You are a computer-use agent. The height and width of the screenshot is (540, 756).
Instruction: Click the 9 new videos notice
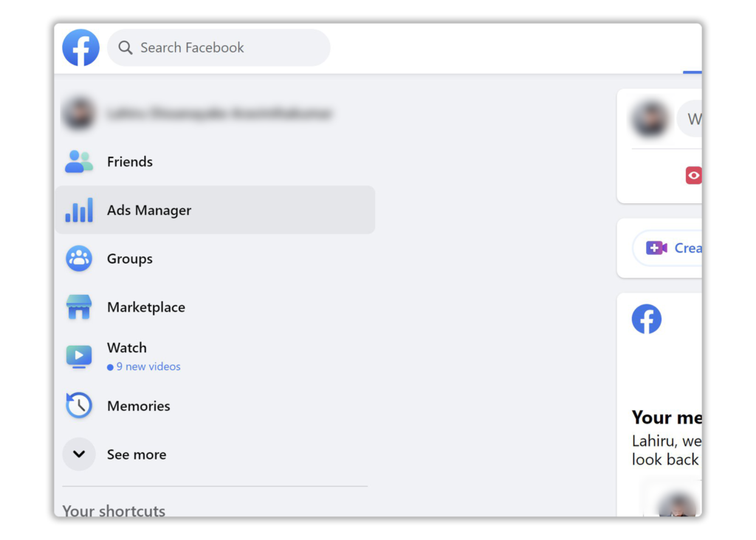coord(144,366)
